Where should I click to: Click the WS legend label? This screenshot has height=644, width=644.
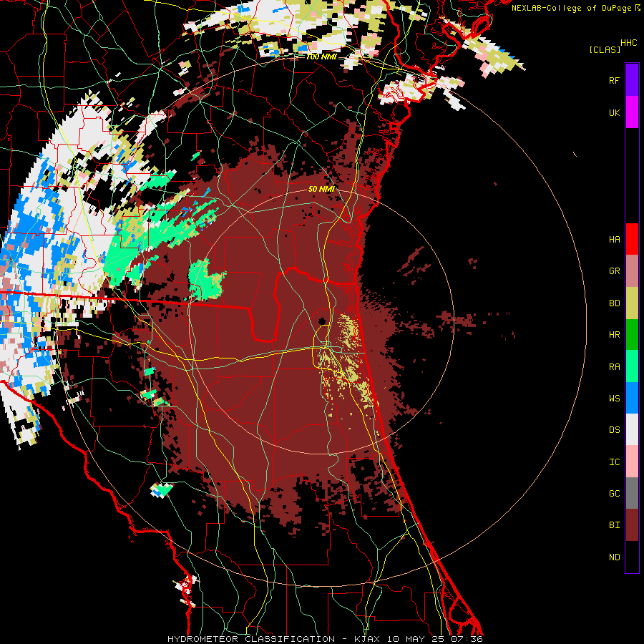(614, 399)
